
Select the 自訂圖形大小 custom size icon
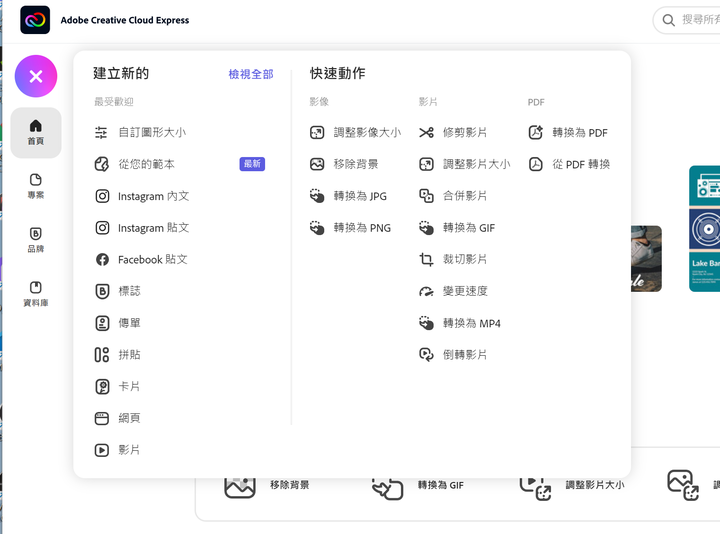[101, 133]
